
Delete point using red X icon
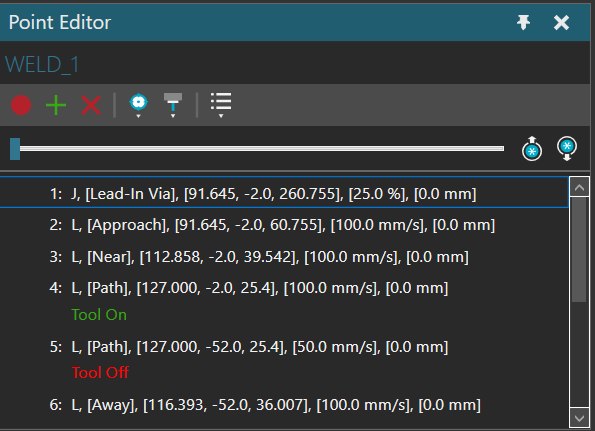tap(91, 105)
